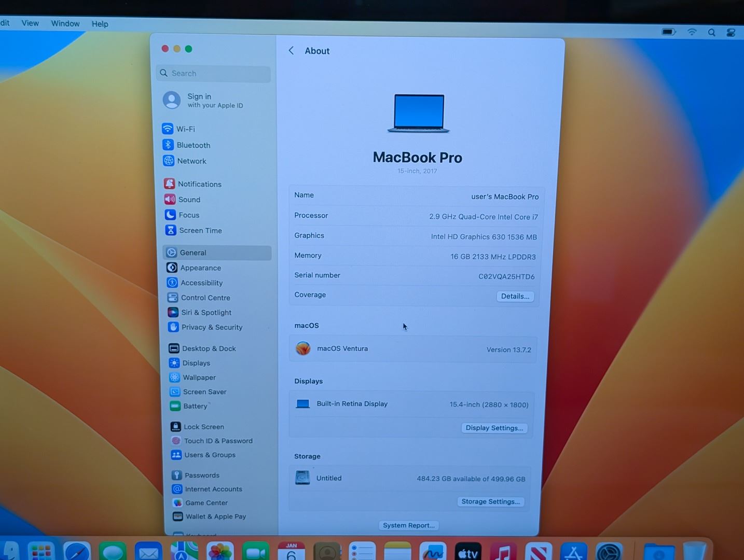The height and width of the screenshot is (560, 744).
Task: Open Touch ID & Password settings
Action: pos(217,441)
